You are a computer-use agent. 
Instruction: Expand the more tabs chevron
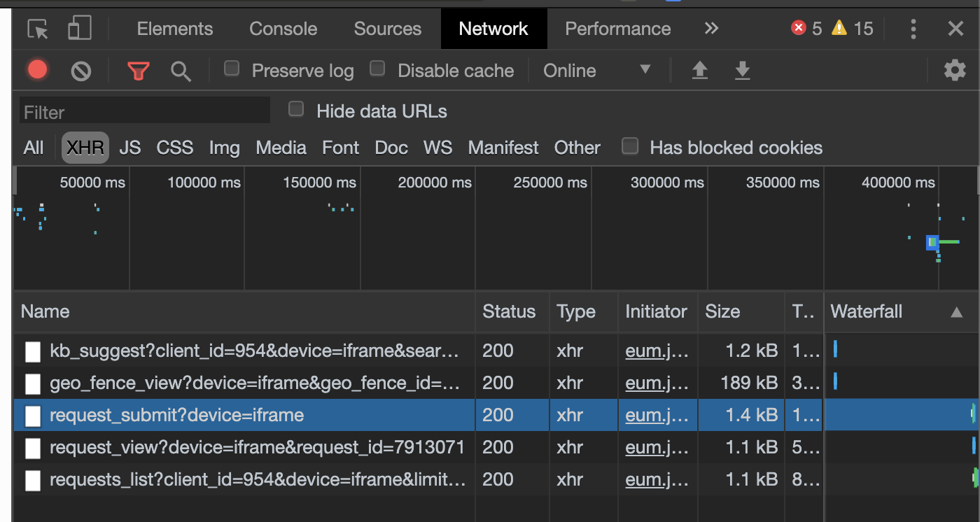pyautogui.click(x=711, y=29)
